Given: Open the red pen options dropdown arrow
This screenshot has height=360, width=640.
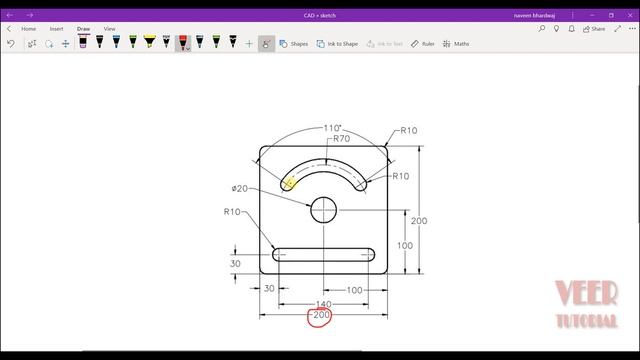Looking at the screenshot, I should click(x=188, y=49).
